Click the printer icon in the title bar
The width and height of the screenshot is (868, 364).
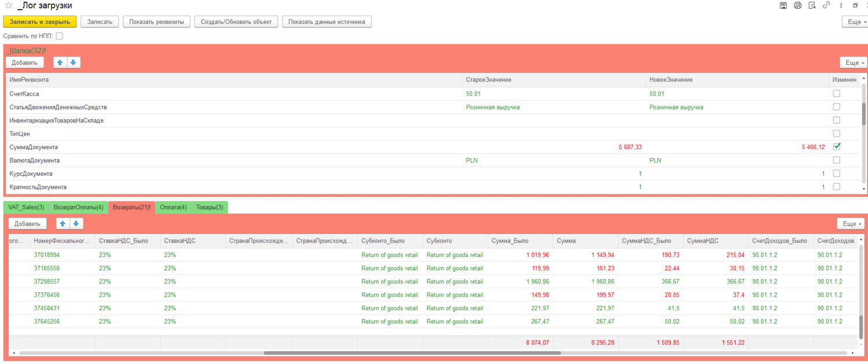coord(798,6)
